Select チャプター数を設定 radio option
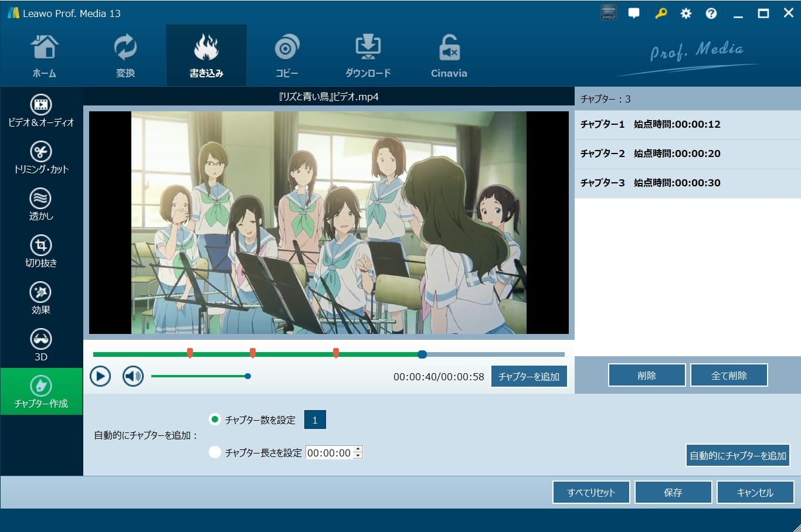Screen dimensions: 801x532 click(215, 420)
